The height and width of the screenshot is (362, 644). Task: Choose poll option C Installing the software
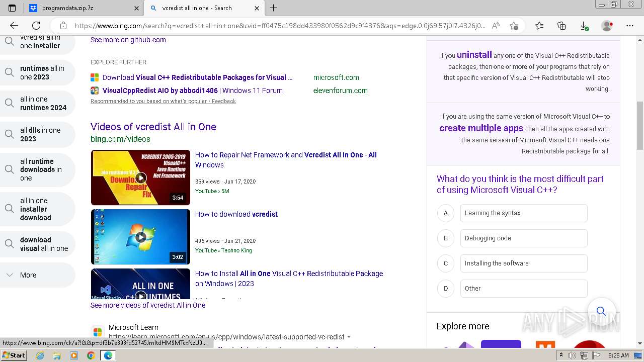coord(524,263)
